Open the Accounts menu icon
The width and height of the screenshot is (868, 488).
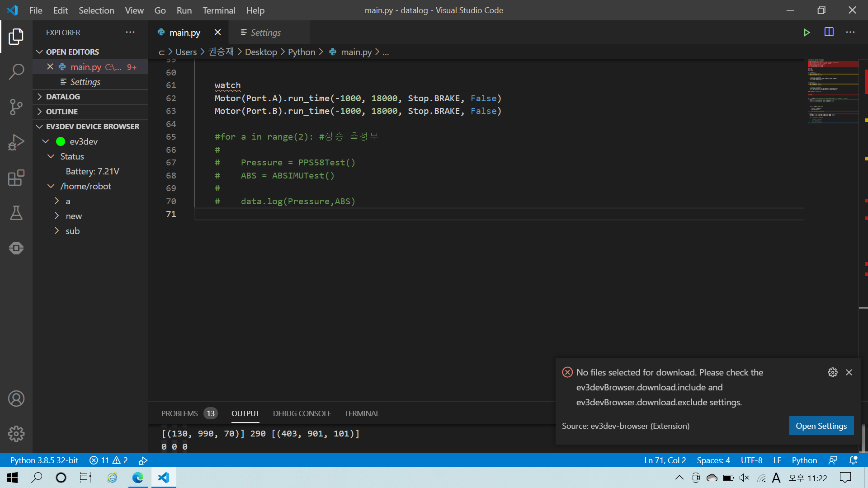16,399
